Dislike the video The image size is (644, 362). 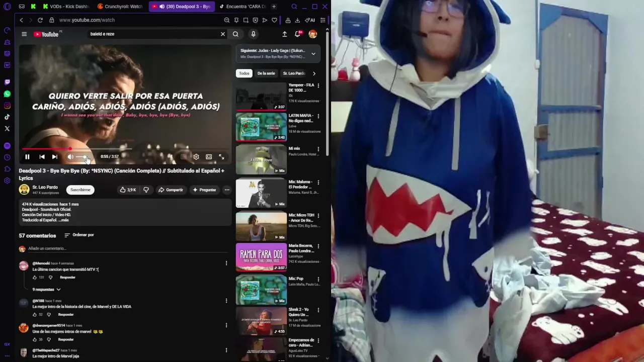[146, 190]
